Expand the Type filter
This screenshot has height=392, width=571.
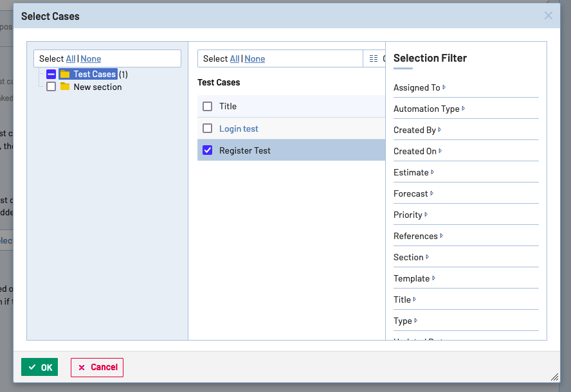pyautogui.click(x=405, y=321)
